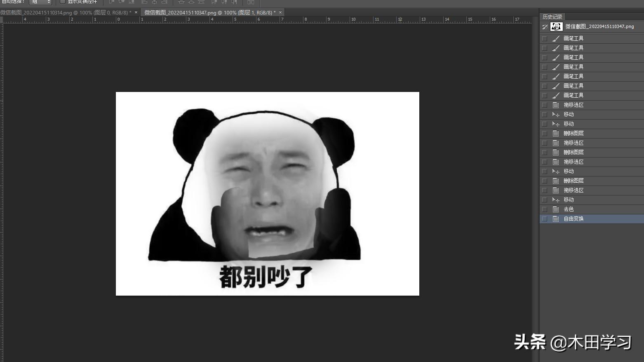Click the snapshot thumbnail in history panel

tap(556, 27)
